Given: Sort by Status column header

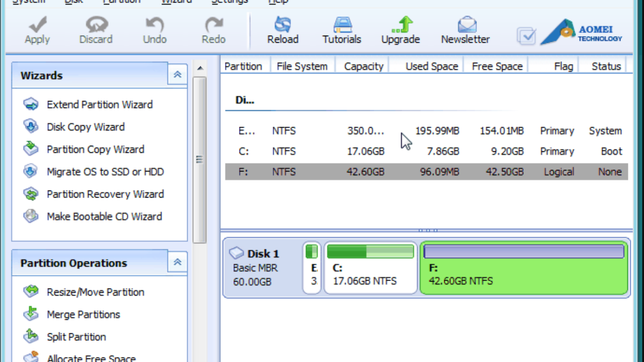Looking at the screenshot, I should (x=605, y=66).
